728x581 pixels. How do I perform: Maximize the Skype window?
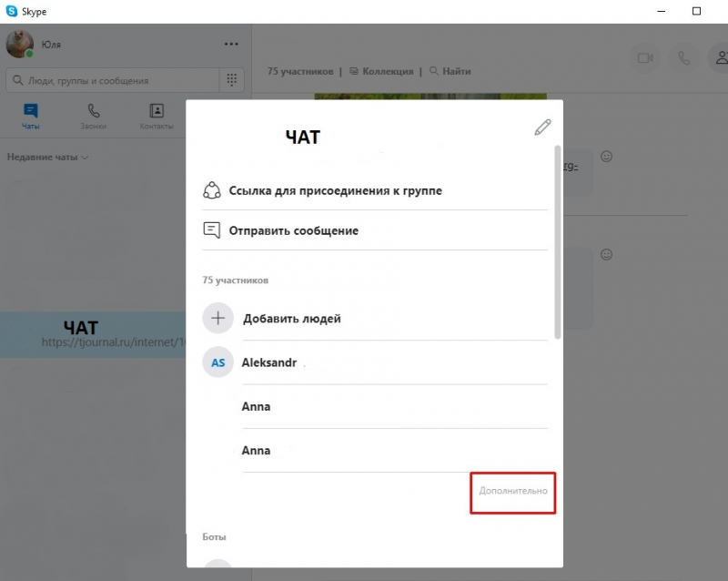point(696,11)
